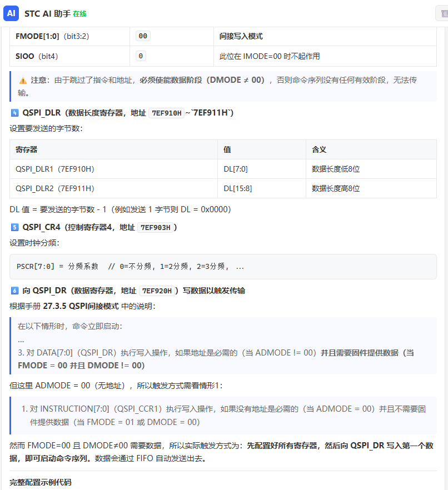
Task: Click the FMODE[1:0] value 00 tag
Action: click(143, 36)
